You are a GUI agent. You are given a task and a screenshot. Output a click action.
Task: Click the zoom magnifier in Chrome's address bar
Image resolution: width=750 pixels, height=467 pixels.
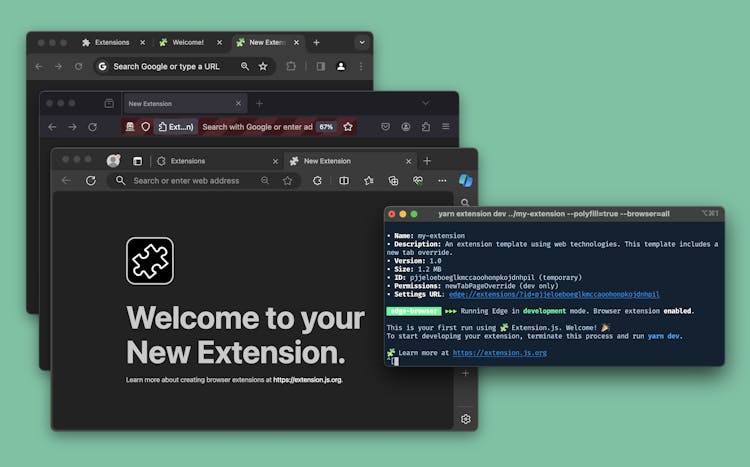(245, 67)
